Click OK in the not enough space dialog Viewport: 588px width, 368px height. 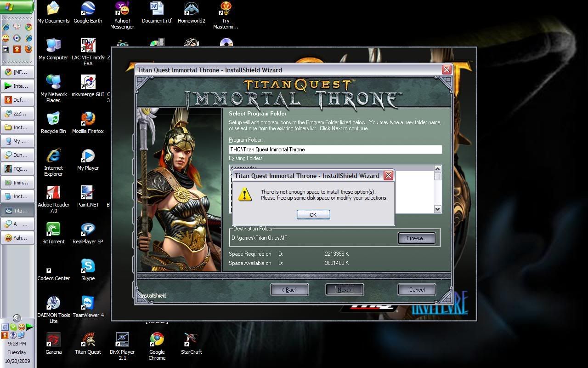(313, 215)
